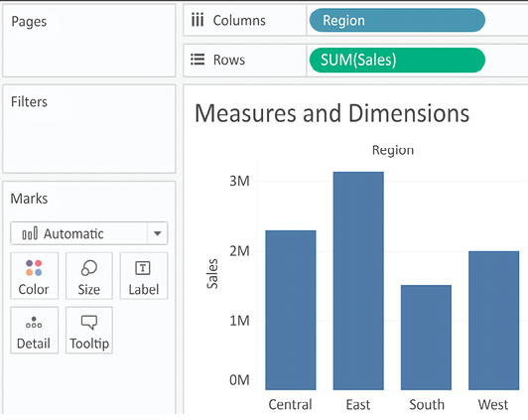Open the Size marks card
This screenshot has height=420, width=528.
pos(89,276)
